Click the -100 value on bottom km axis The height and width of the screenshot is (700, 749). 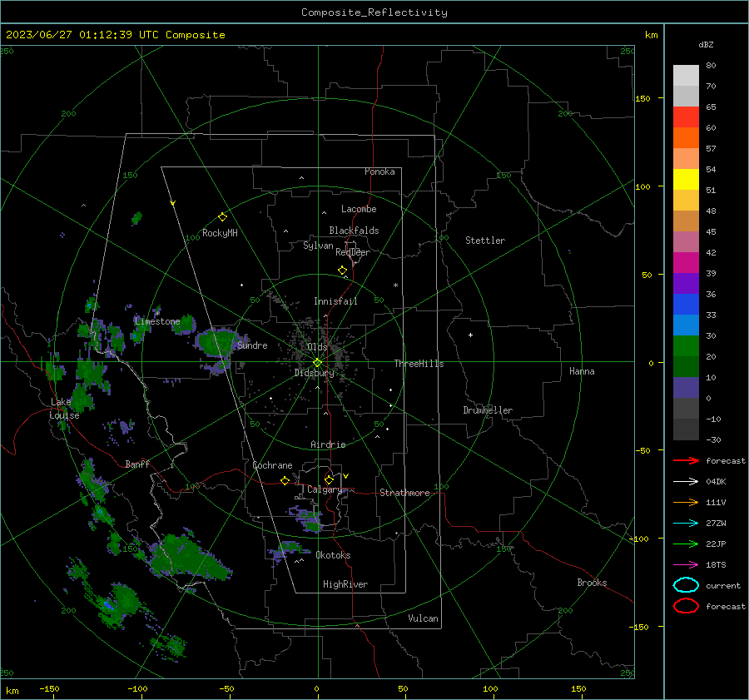pos(137,688)
